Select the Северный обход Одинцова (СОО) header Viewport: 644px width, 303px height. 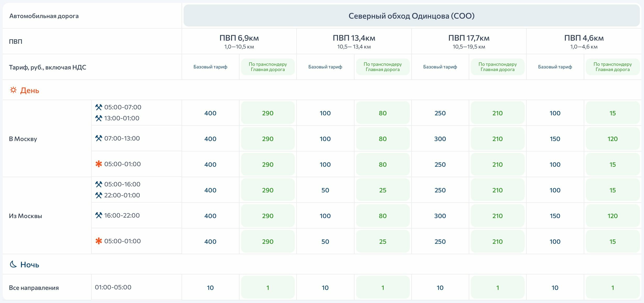(411, 16)
